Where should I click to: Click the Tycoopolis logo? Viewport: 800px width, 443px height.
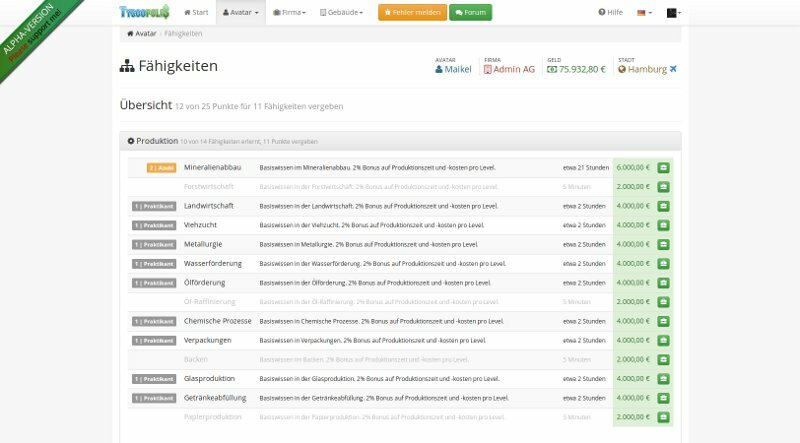click(x=144, y=12)
